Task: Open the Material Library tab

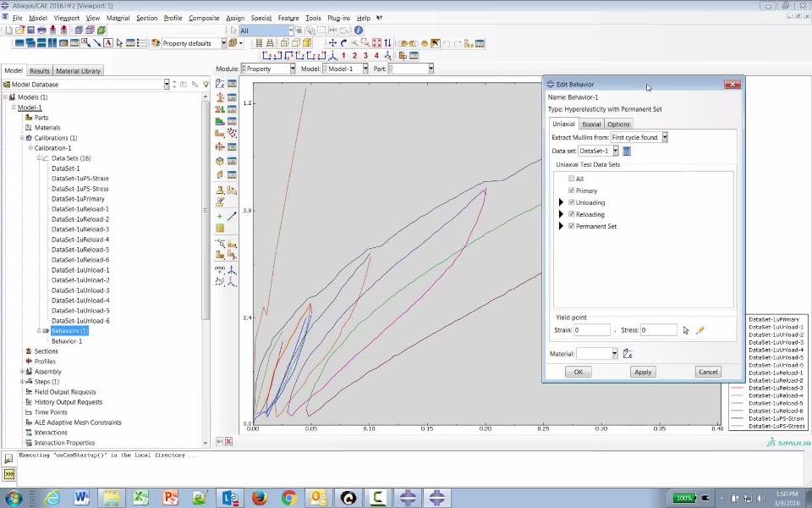Action: pos(78,71)
